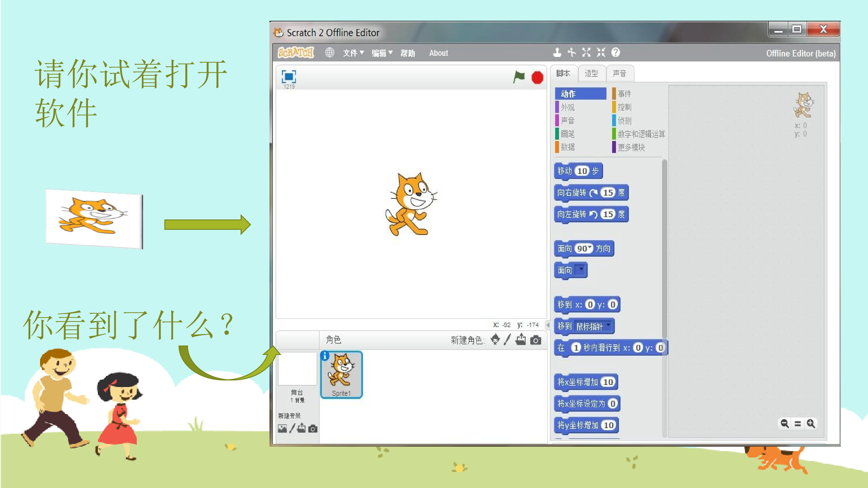Select the scissors delete tool
Viewport: 868px width, 488px height.
pos(572,53)
